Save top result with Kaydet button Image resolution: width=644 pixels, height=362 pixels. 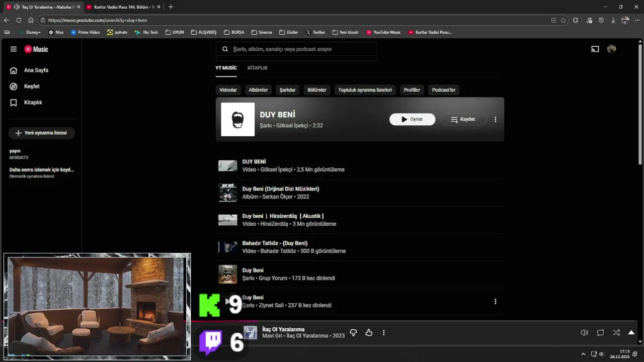463,120
